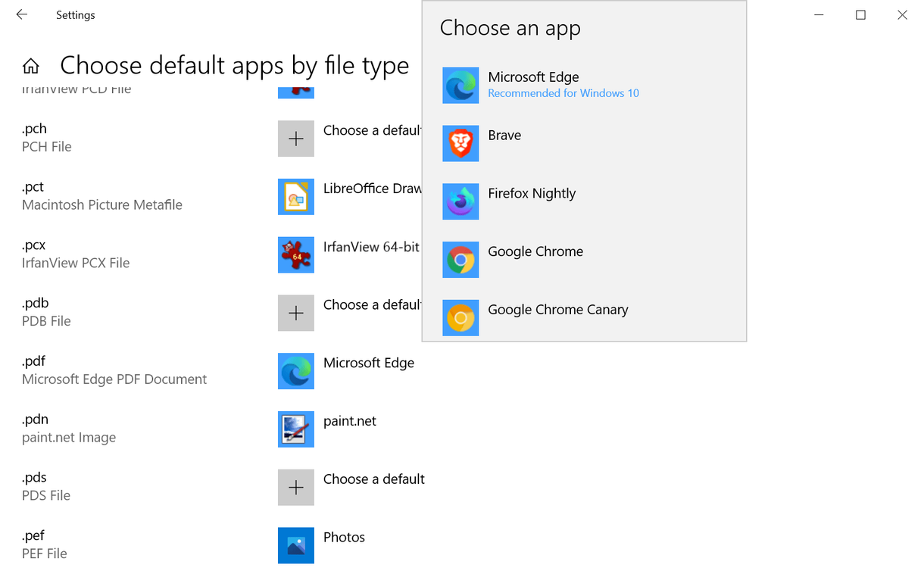Click the plus icon for .pdb file type
Image resolution: width=924 pixels, height=574 pixels.
pos(296,313)
